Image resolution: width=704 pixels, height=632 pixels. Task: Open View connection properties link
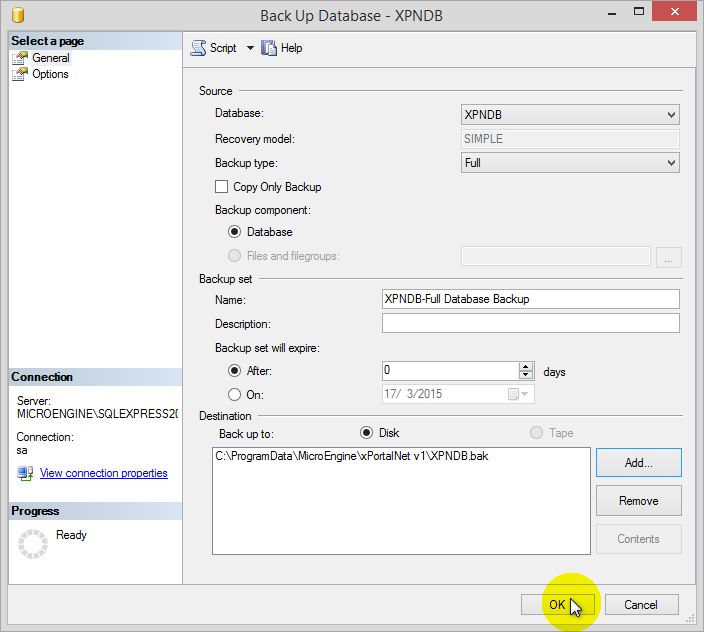click(103, 473)
